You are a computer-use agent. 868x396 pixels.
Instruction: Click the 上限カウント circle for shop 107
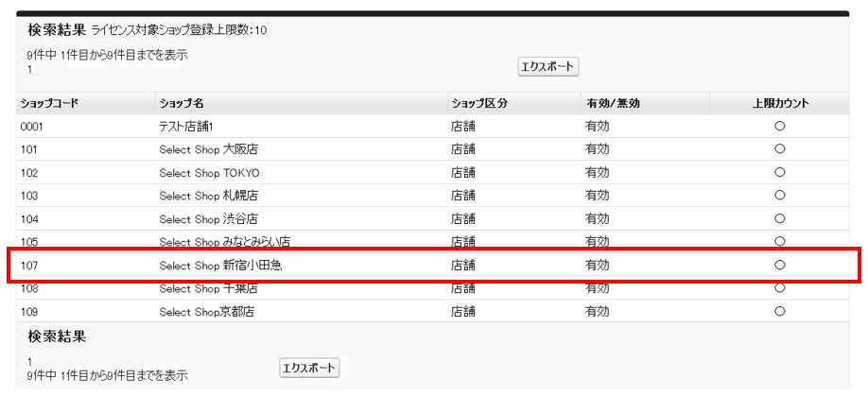pos(779,266)
